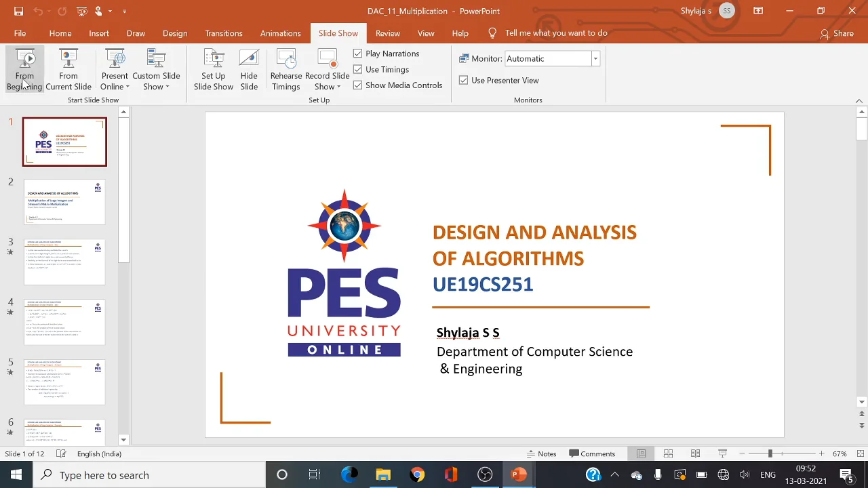Disable Use Presenter View

(463, 80)
